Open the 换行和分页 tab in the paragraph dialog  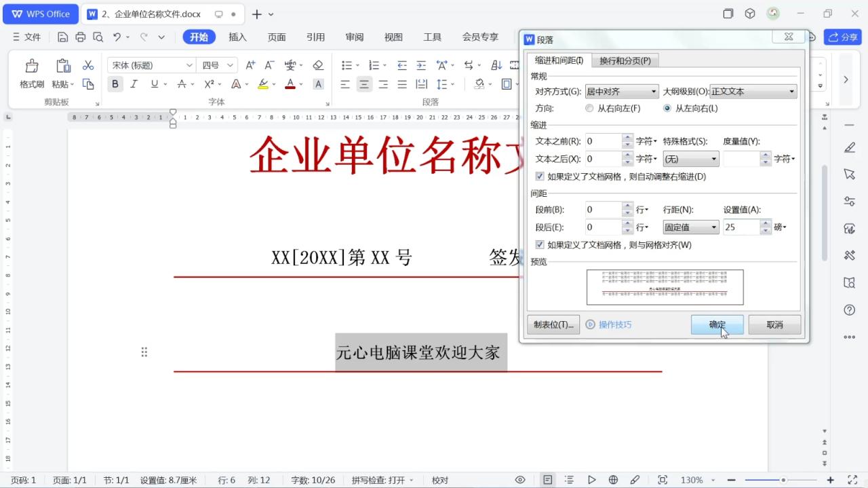click(x=625, y=60)
